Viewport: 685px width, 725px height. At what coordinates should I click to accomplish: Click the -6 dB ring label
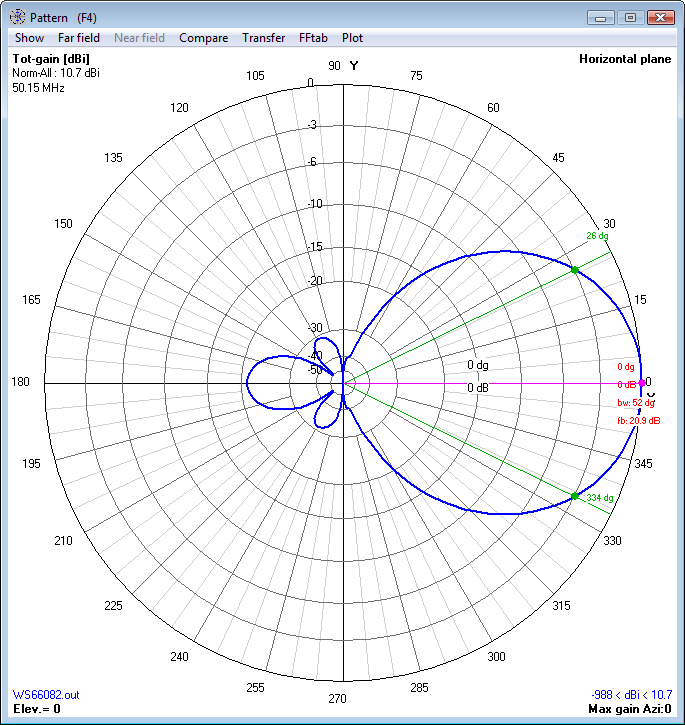313,162
